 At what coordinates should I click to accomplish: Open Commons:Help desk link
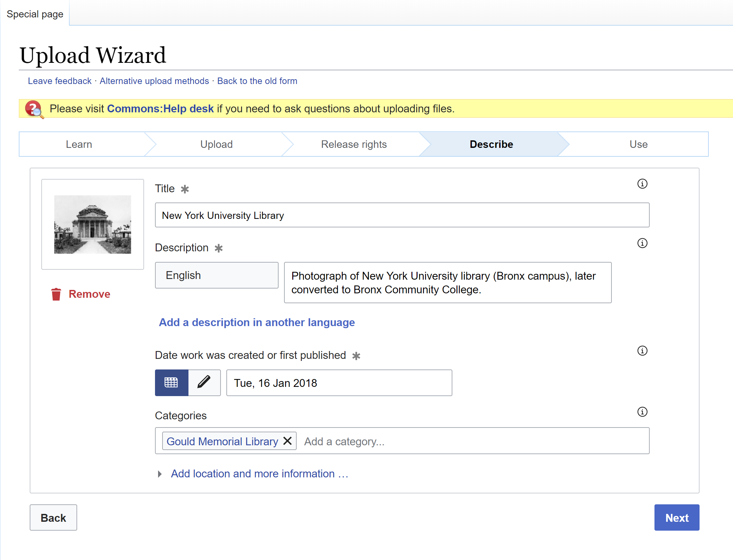click(x=160, y=109)
